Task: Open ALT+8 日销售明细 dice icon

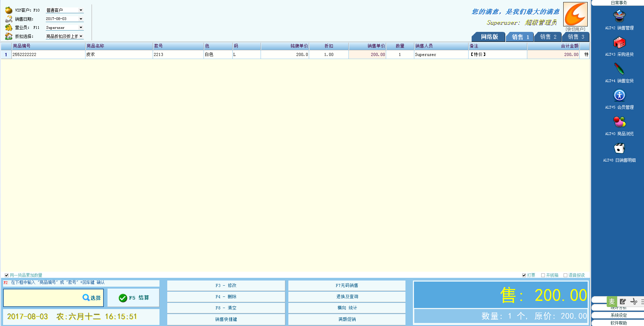Action: point(619,148)
